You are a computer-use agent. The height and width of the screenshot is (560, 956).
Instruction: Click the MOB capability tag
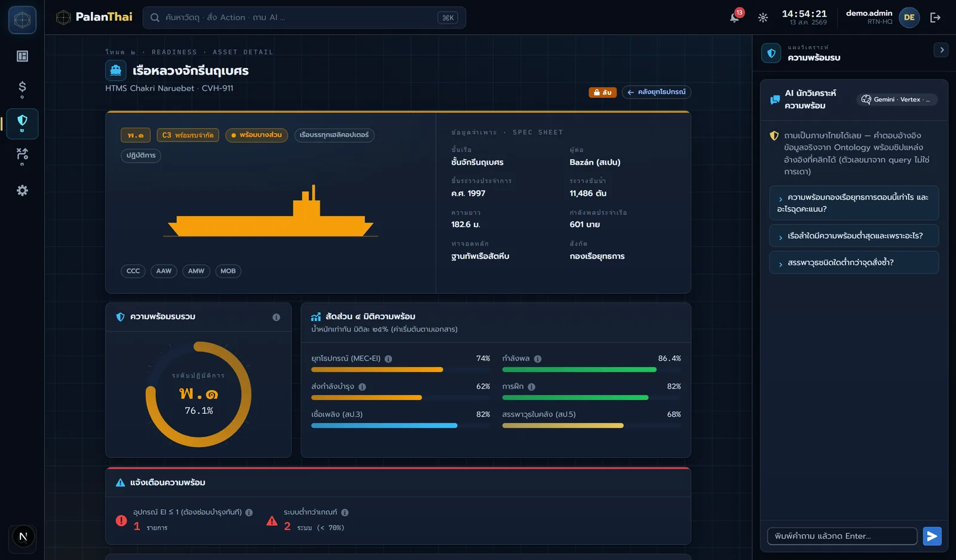tap(228, 271)
